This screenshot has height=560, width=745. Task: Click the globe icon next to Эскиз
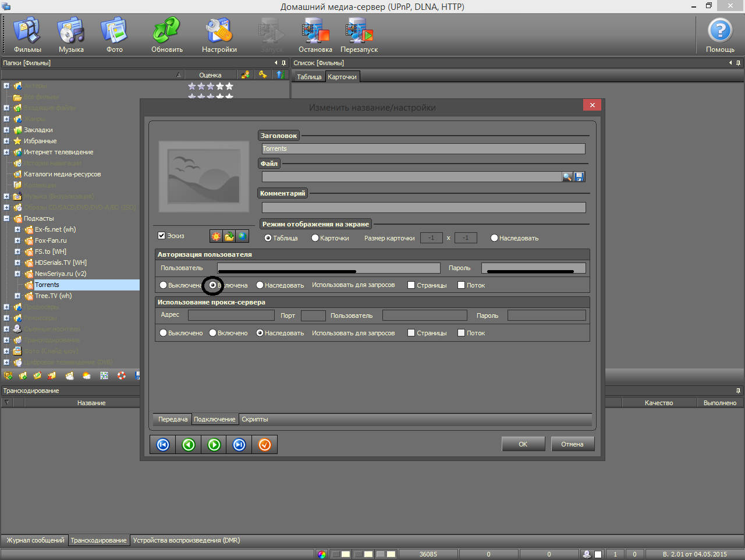242,236
